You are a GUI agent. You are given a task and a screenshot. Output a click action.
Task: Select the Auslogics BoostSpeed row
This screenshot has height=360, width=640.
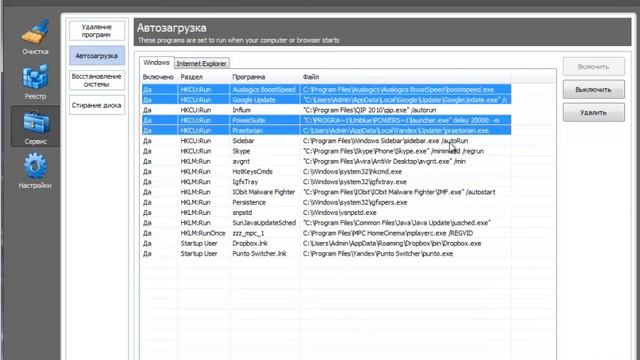tap(327, 89)
